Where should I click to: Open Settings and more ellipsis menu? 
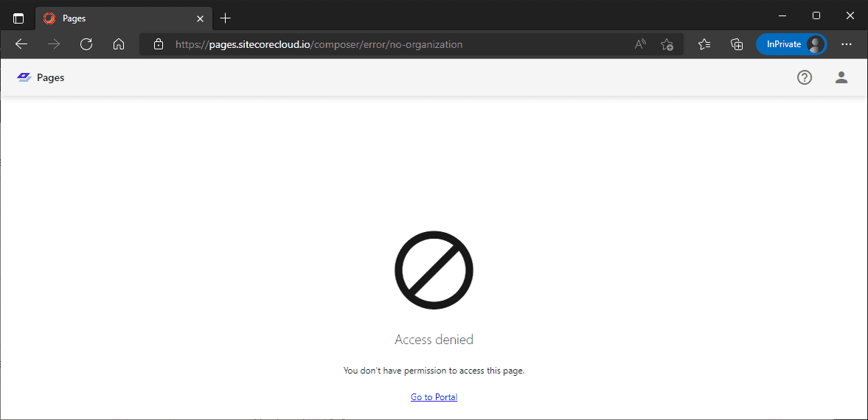[x=847, y=44]
